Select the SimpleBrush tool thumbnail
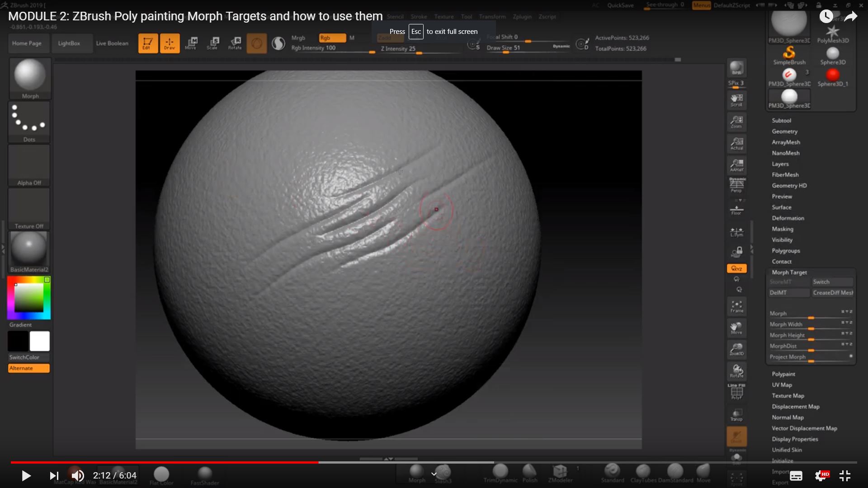Screen dimensions: 868x488 789,56
